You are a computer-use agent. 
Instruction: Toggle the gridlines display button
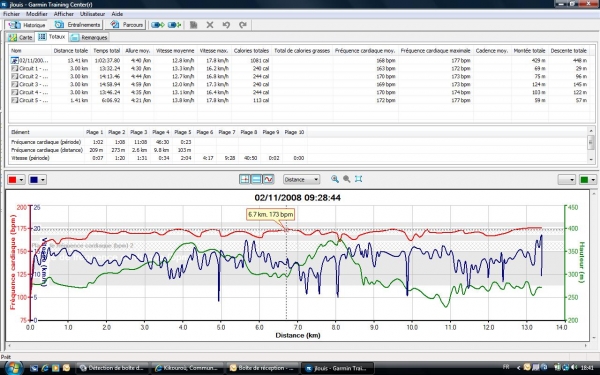[x=245, y=179]
